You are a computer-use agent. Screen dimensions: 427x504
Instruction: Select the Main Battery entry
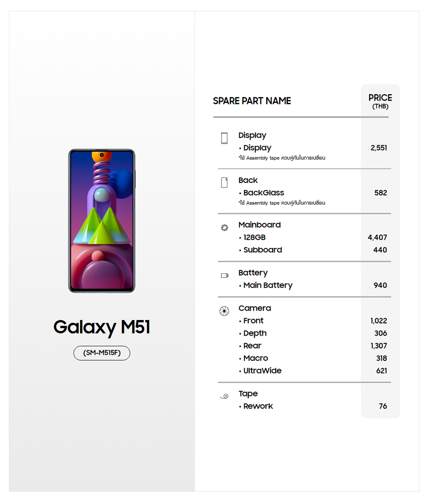268,285
